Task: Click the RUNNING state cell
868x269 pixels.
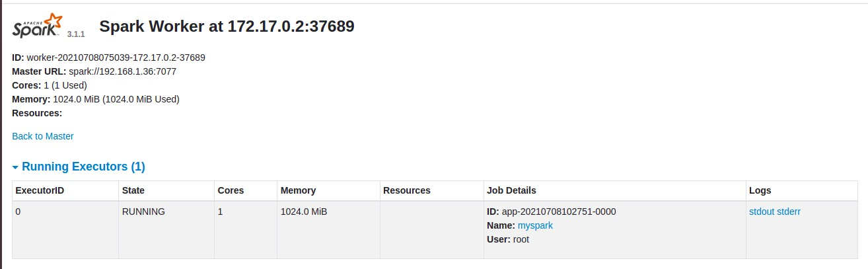Action: point(143,211)
